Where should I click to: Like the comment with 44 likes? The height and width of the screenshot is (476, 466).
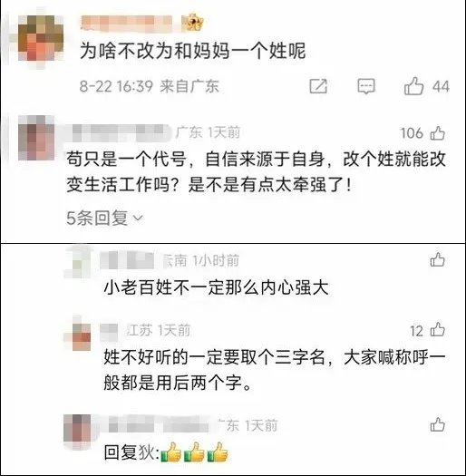point(413,86)
